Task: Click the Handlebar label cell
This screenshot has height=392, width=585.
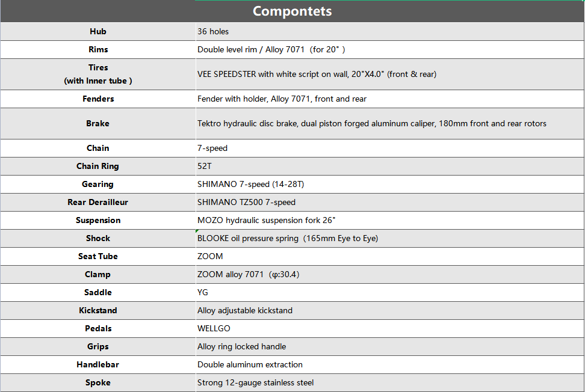Action: click(97, 364)
